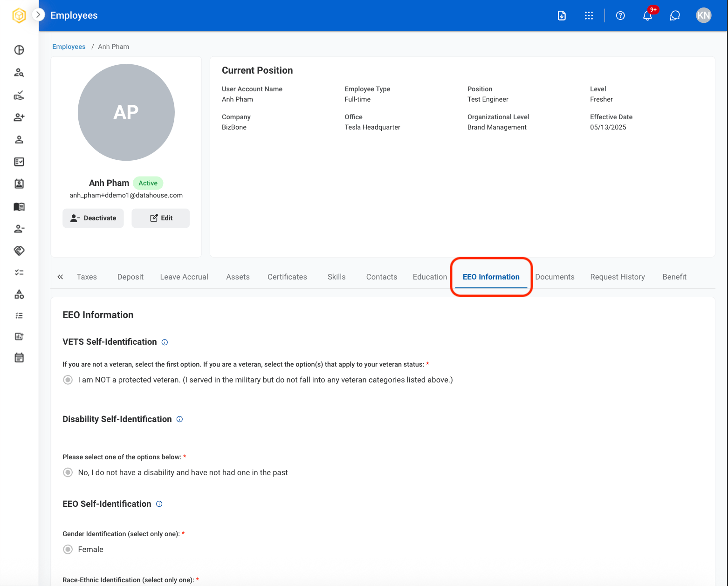Switch to the Certificates tab
This screenshot has height=586, width=728.
tap(288, 277)
